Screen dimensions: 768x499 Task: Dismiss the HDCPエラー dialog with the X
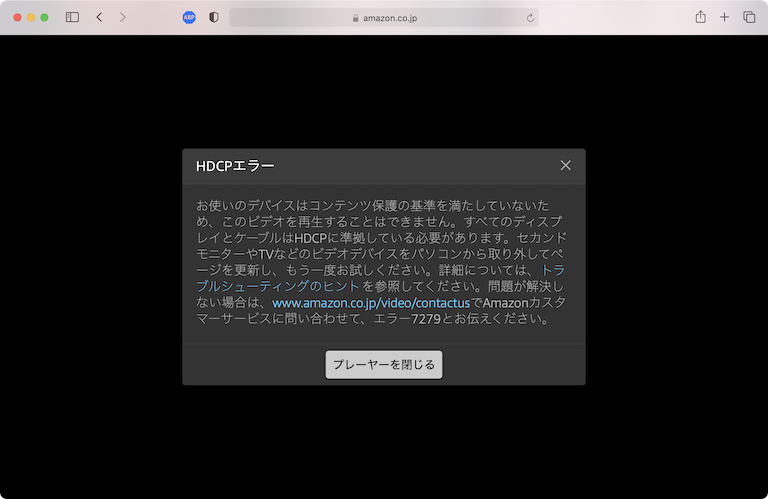tap(566, 166)
